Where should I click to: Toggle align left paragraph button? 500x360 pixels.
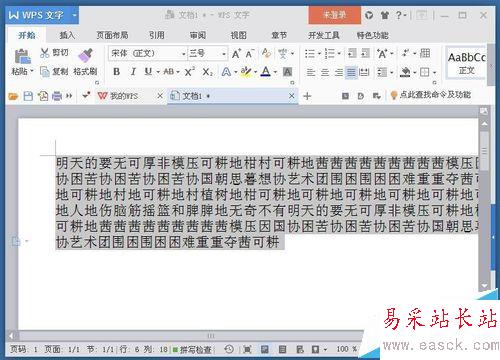point(311,72)
